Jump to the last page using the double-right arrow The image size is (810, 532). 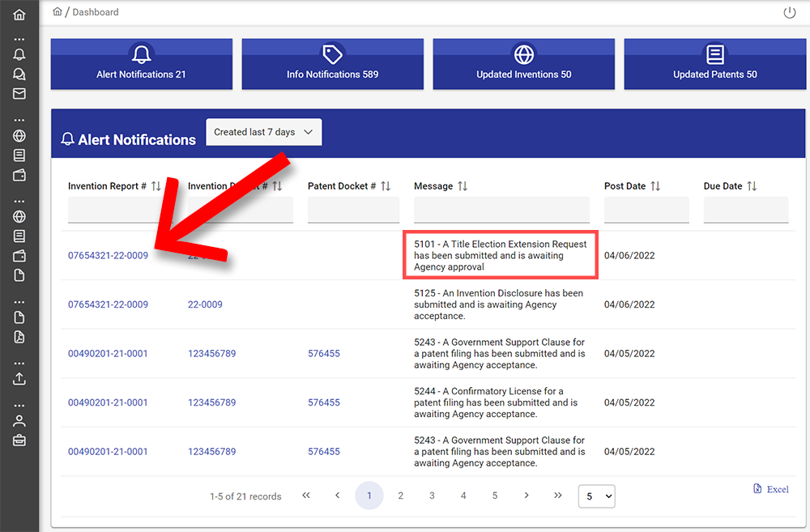point(558,496)
